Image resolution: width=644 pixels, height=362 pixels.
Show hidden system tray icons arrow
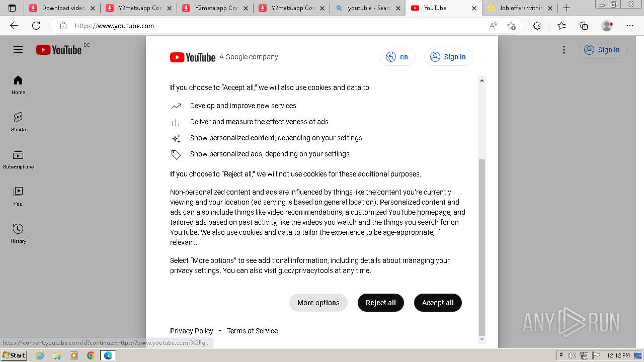[x=561, y=355]
